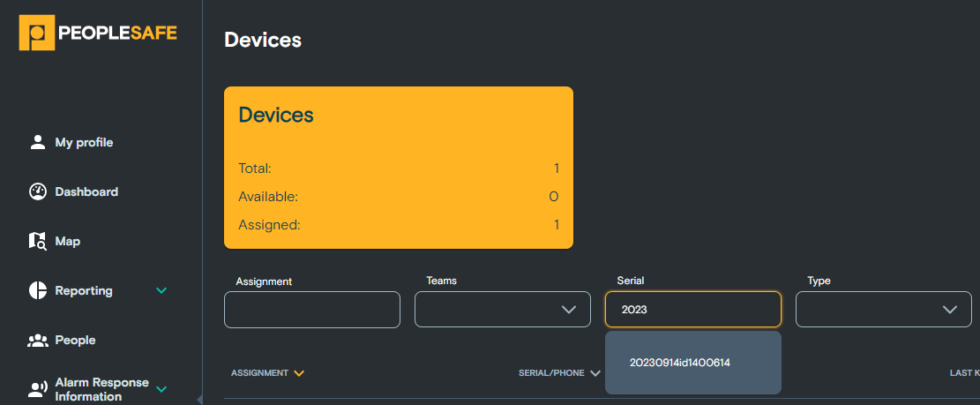
Task: Select the 20230914id1400614 suggestion
Action: 680,363
